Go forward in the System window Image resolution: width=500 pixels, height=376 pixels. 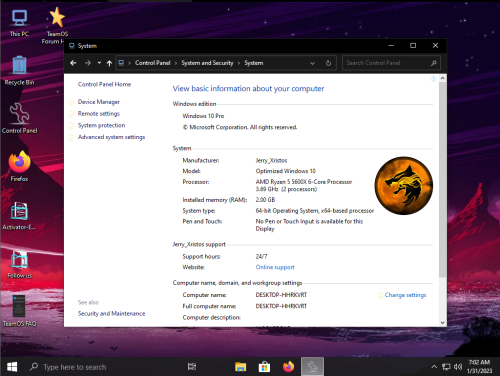(x=88, y=63)
